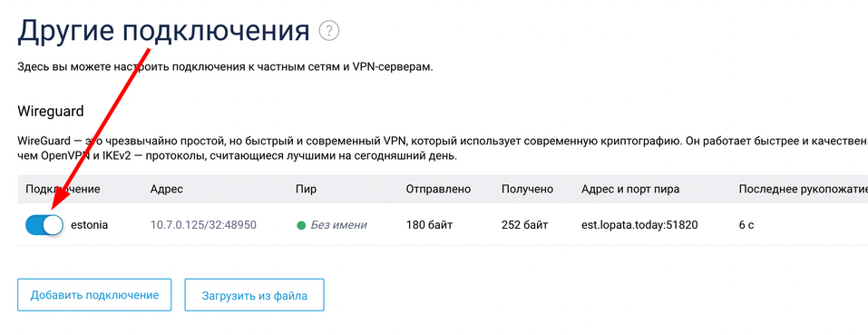
Task: Click the 252 байт received value
Action: [x=525, y=225]
